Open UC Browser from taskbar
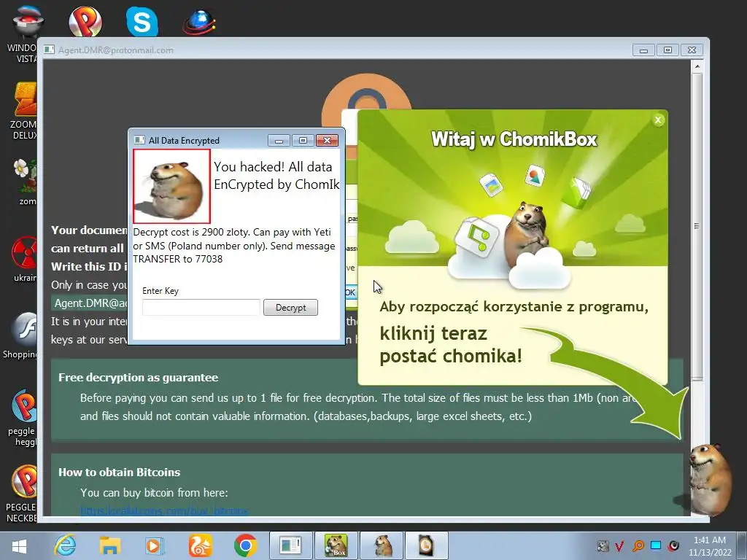 click(200, 545)
